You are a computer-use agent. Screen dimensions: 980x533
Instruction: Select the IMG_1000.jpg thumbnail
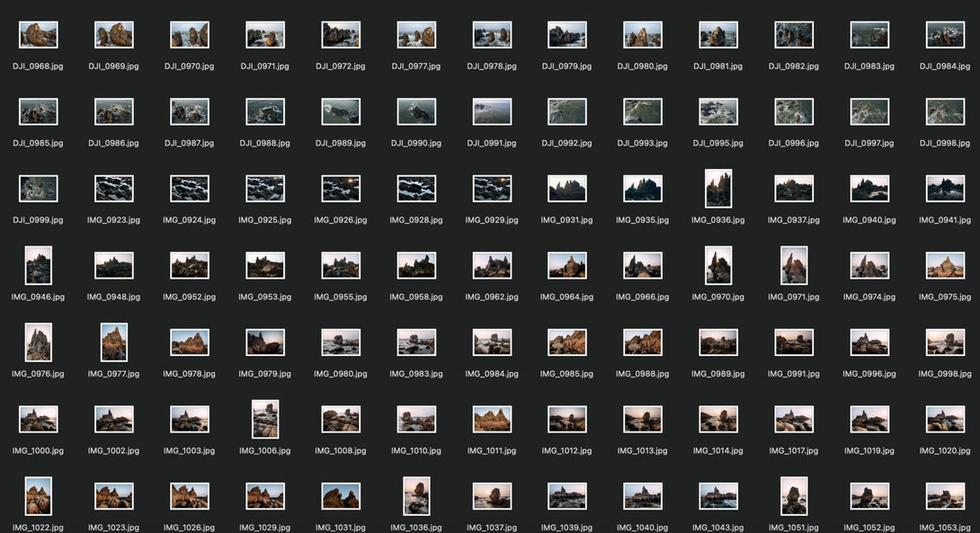coord(38,419)
